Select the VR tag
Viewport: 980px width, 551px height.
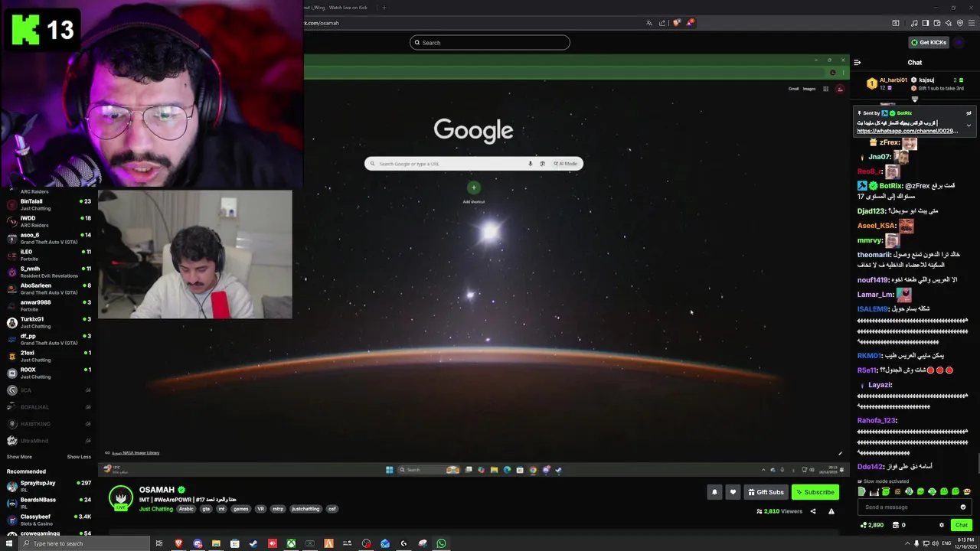[260, 509]
